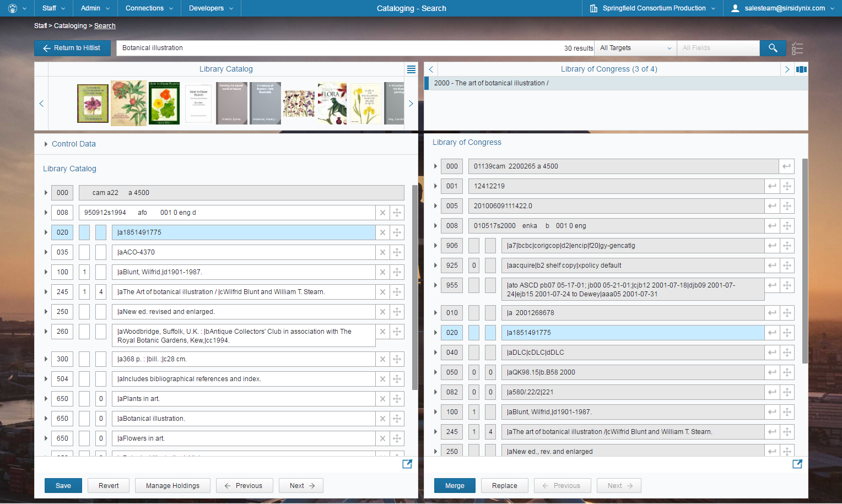The width and height of the screenshot is (842, 504).
Task: Edit the 245 title field text
Action: coord(244,292)
